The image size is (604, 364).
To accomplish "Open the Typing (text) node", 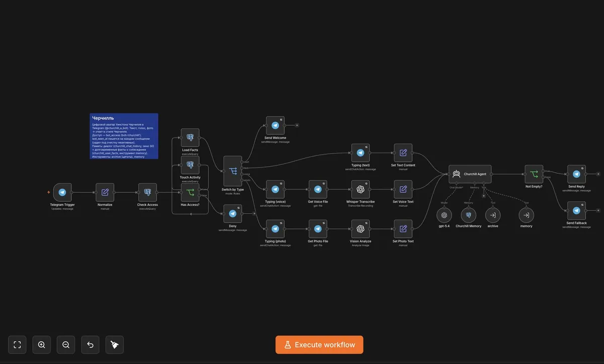I will 360,153.
